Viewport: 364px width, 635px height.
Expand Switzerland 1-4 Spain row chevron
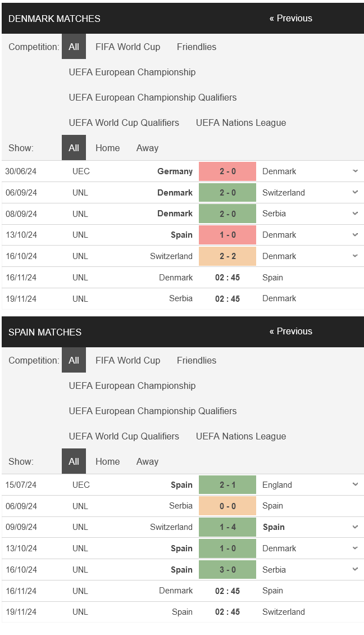coord(355,527)
